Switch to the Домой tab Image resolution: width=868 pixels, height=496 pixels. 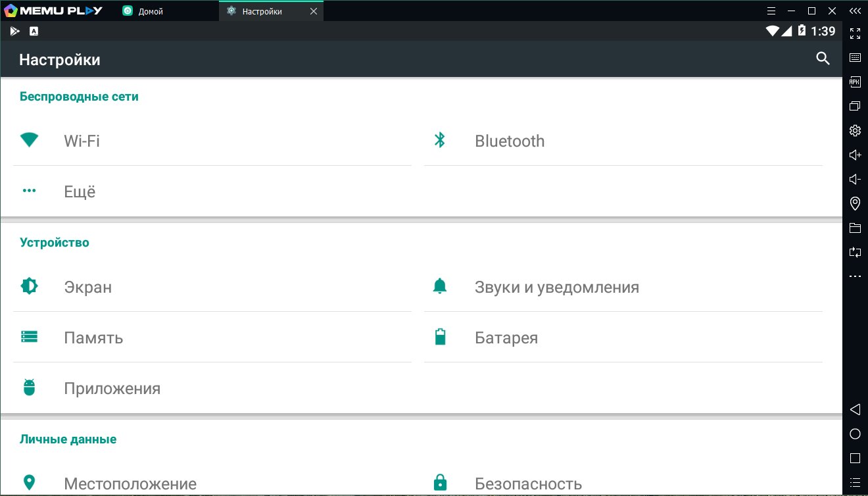[151, 11]
